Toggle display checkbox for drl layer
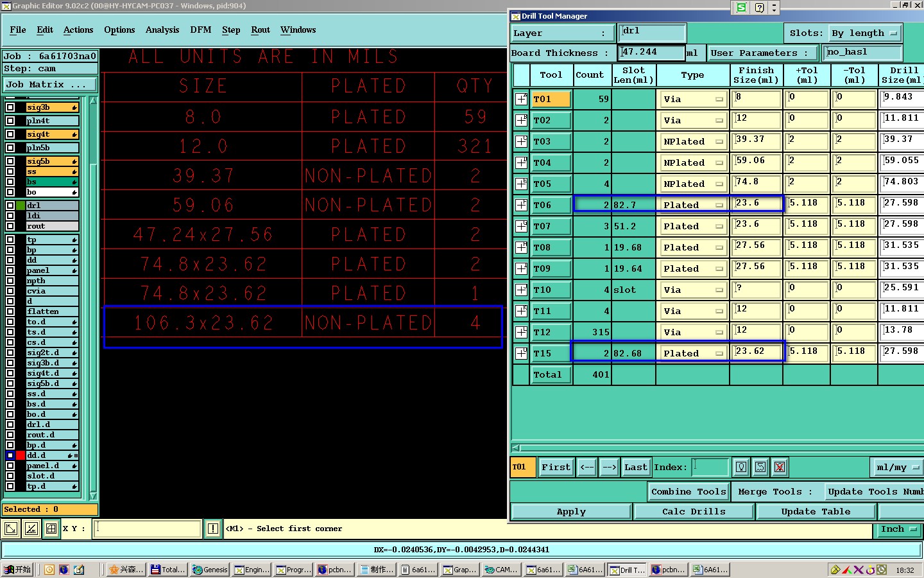 pos(10,206)
